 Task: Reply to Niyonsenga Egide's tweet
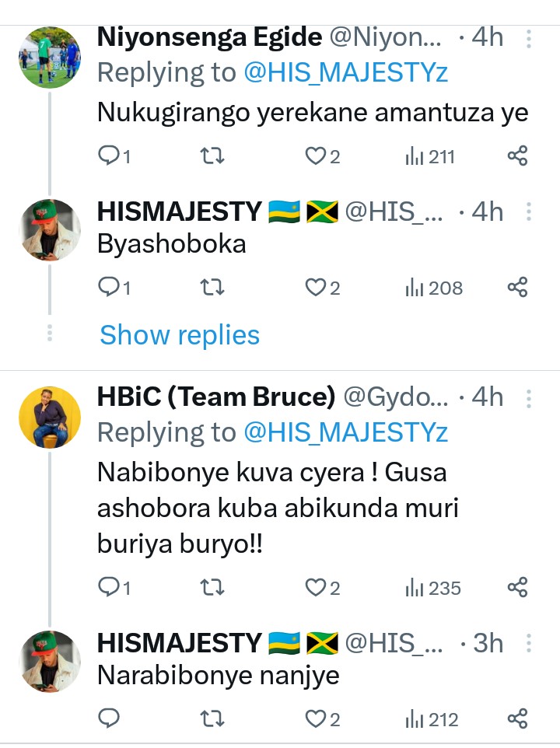pyautogui.click(x=109, y=157)
